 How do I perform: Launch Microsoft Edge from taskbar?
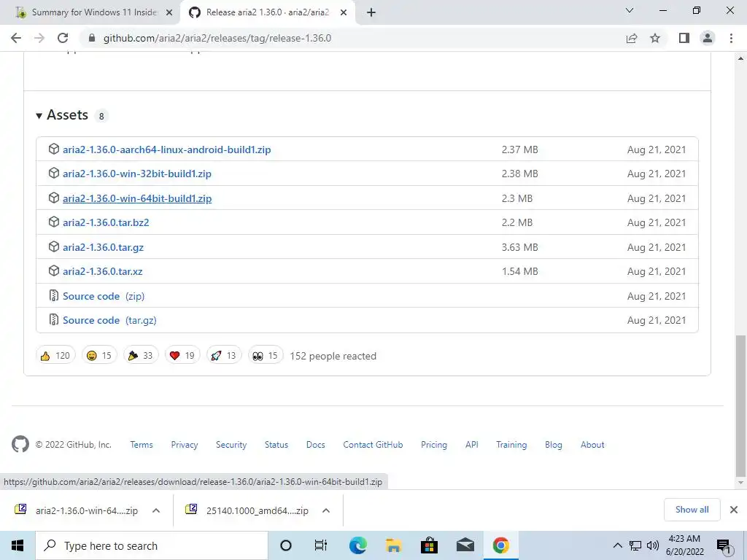(357, 545)
